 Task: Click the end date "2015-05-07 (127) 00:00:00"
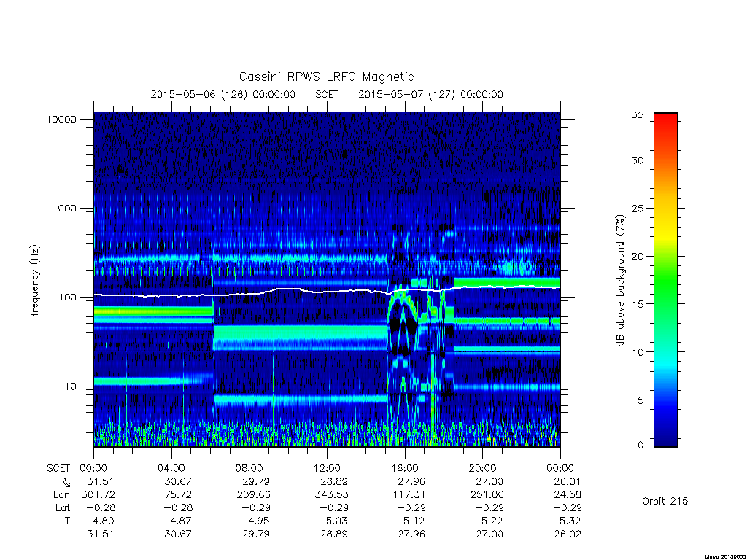click(x=430, y=94)
